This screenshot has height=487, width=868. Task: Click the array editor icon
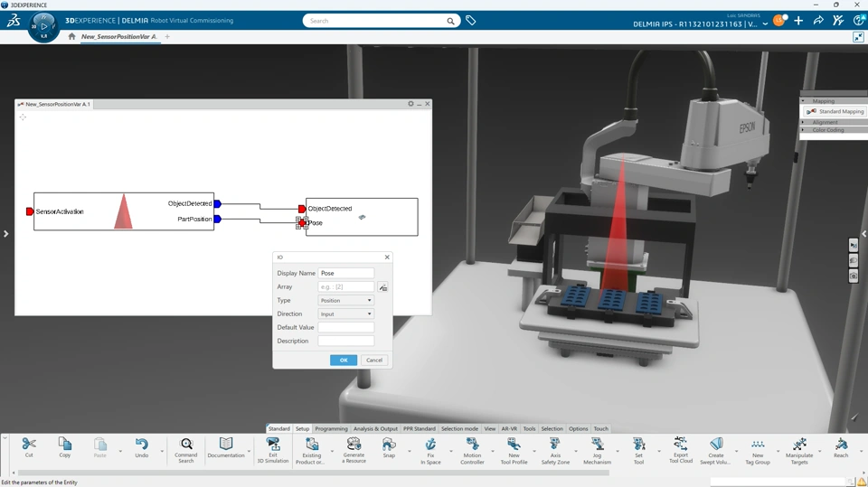coord(382,286)
